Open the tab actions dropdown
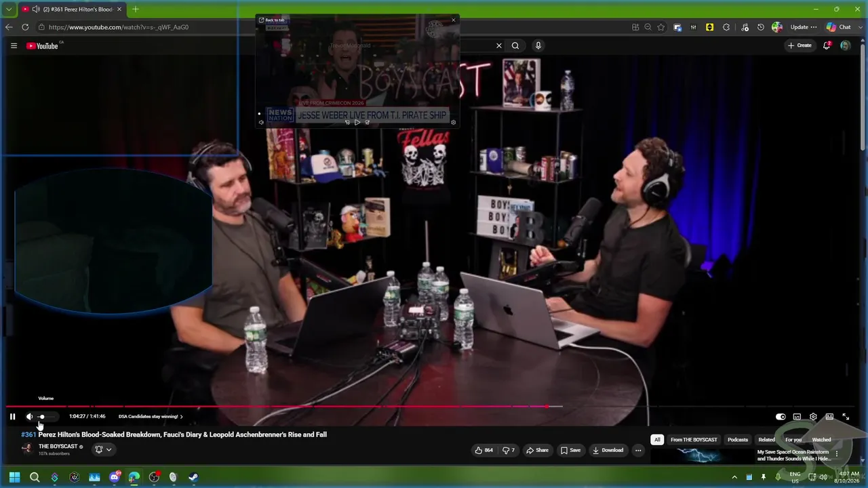868x488 pixels. coord(9,9)
